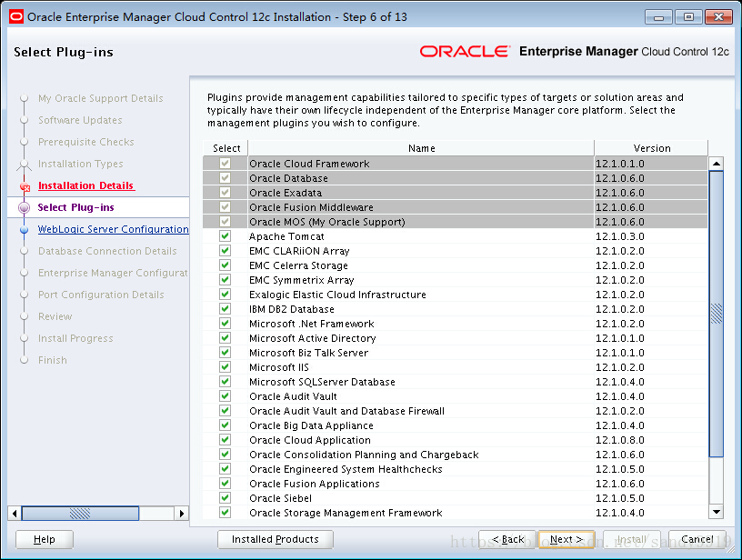The height and width of the screenshot is (560, 742).
Task: Click the Select column header
Action: [226, 148]
